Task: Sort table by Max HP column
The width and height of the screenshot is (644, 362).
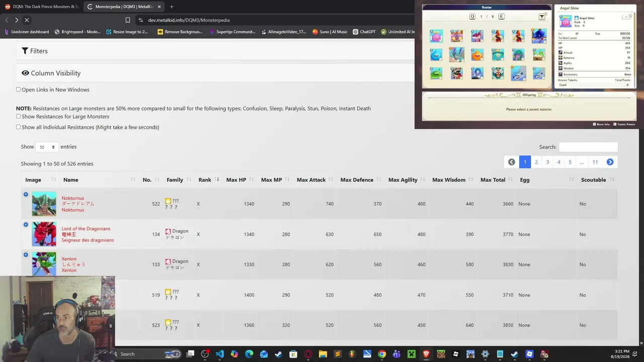Action: tap(239, 179)
